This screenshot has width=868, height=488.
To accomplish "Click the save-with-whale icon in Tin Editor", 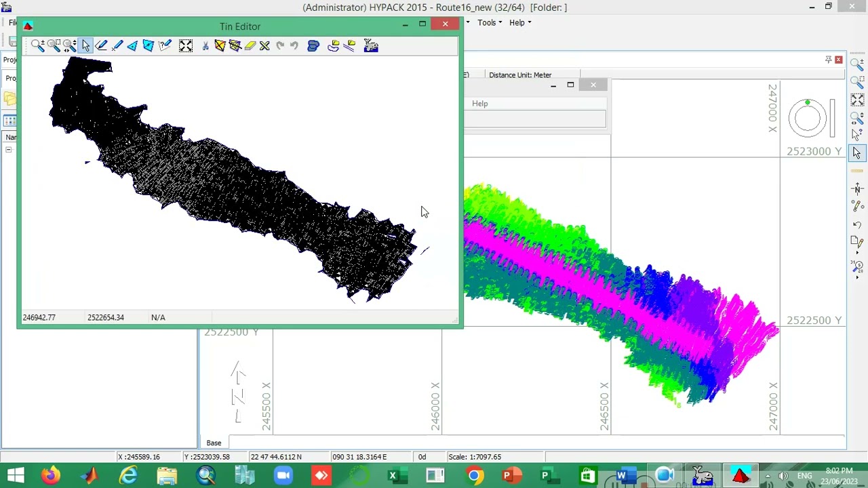I will (x=371, y=45).
